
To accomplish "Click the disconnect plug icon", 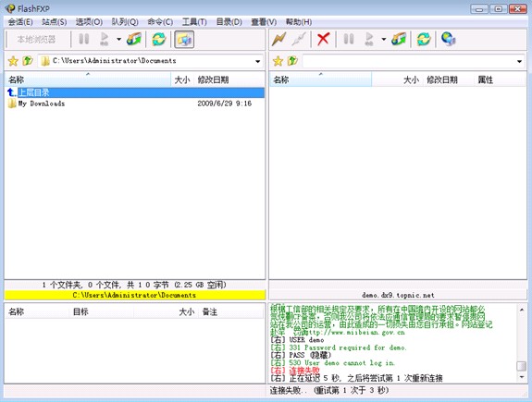I will (x=299, y=39).
